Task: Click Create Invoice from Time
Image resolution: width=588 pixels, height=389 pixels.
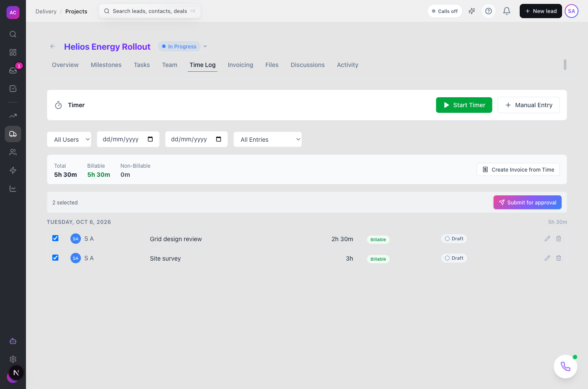Action: (x=518, y=169)
